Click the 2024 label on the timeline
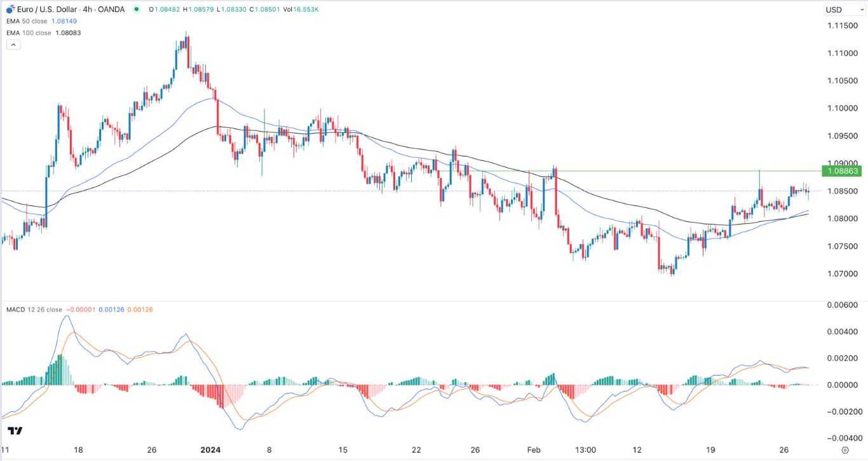868x461 pixels. click(x=210, y=450)
